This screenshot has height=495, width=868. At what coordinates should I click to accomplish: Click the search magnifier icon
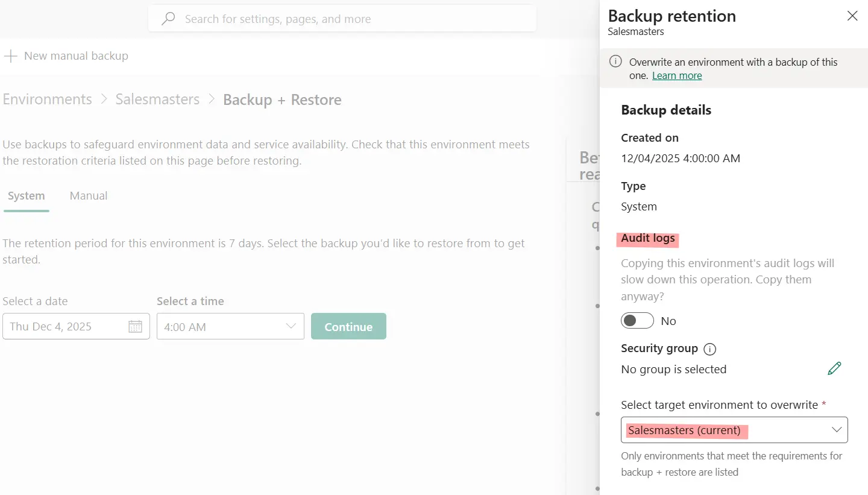coord(167,19)
